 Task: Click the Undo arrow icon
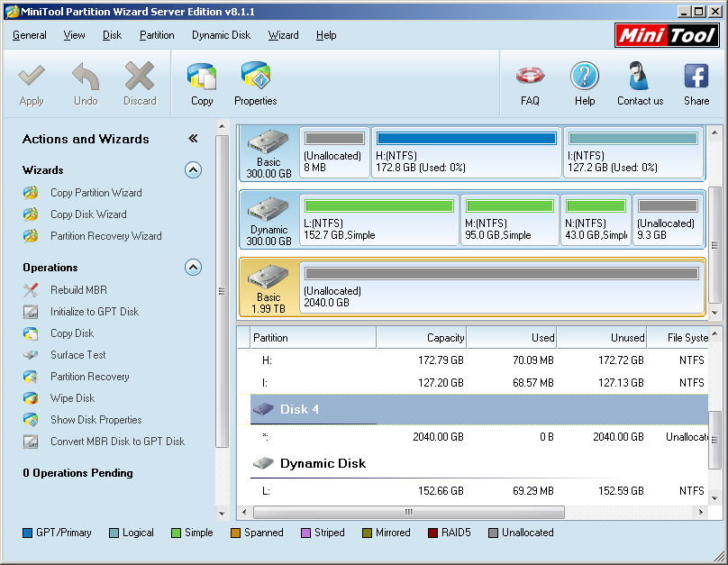coord(86,76)
